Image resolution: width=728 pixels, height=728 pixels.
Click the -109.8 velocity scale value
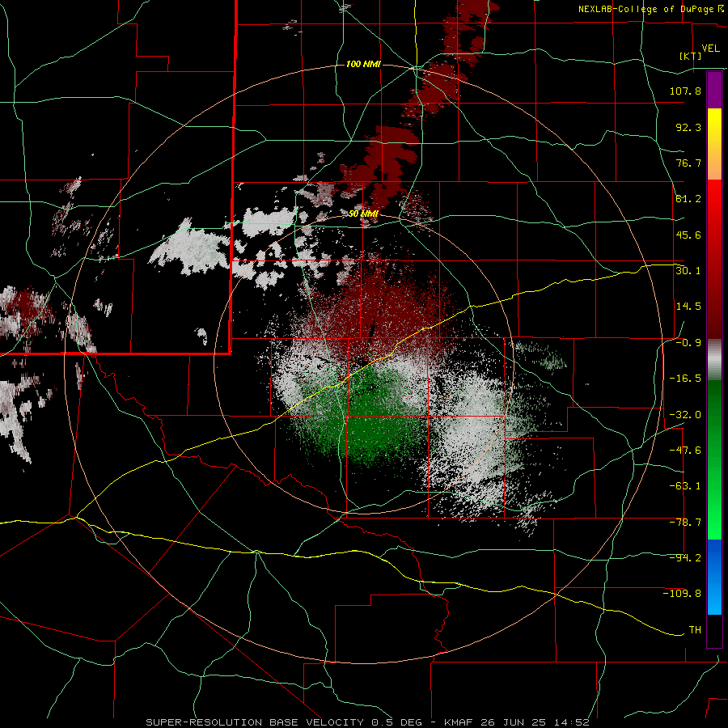(x=682, y=594)
